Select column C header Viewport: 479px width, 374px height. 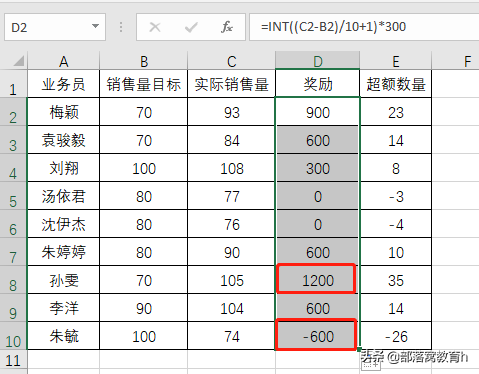click(x=232, y=61)
